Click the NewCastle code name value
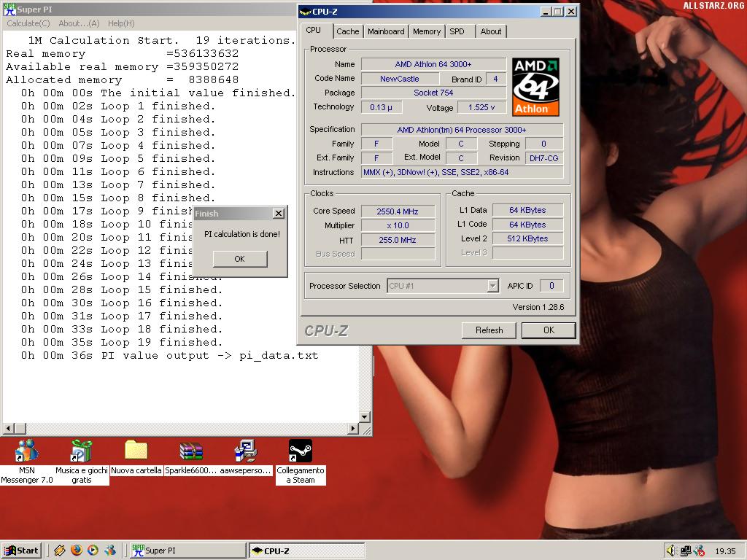This screenshot has height=560, width=747. coord(399,79)
